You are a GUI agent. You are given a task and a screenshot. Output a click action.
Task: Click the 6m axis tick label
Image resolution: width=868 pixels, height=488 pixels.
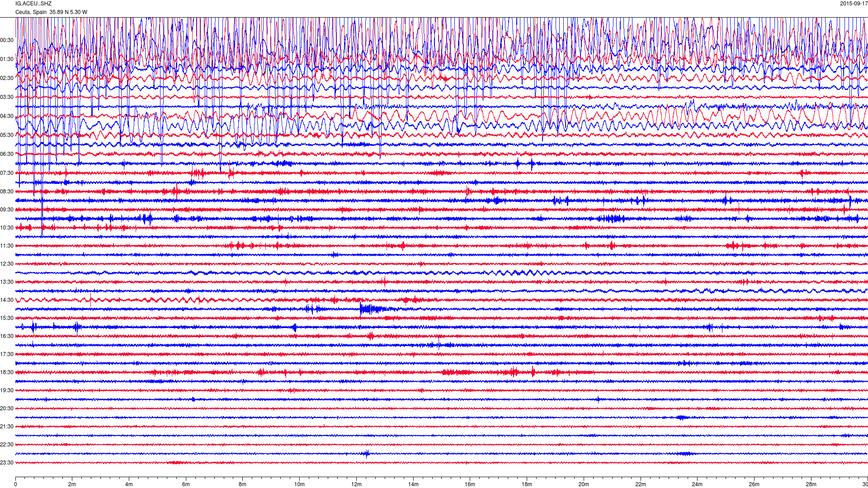click(186, 484)
